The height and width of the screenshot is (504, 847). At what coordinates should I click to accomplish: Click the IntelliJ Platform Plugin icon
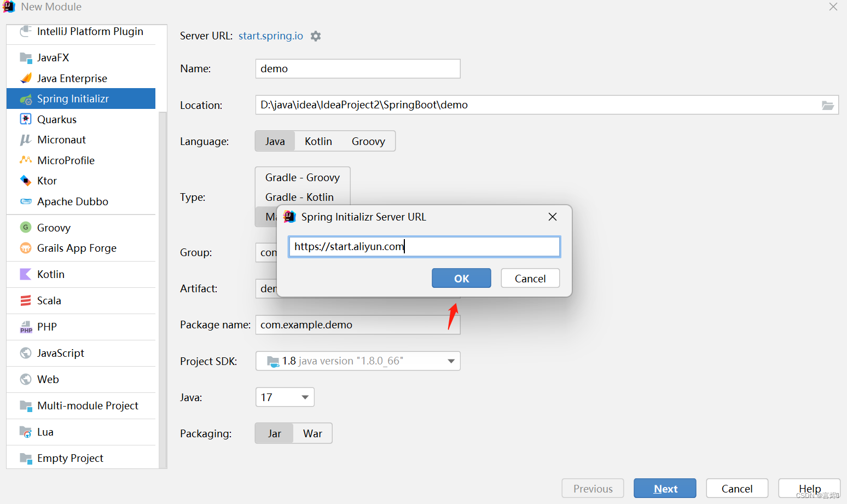click(x=25, y=31)
